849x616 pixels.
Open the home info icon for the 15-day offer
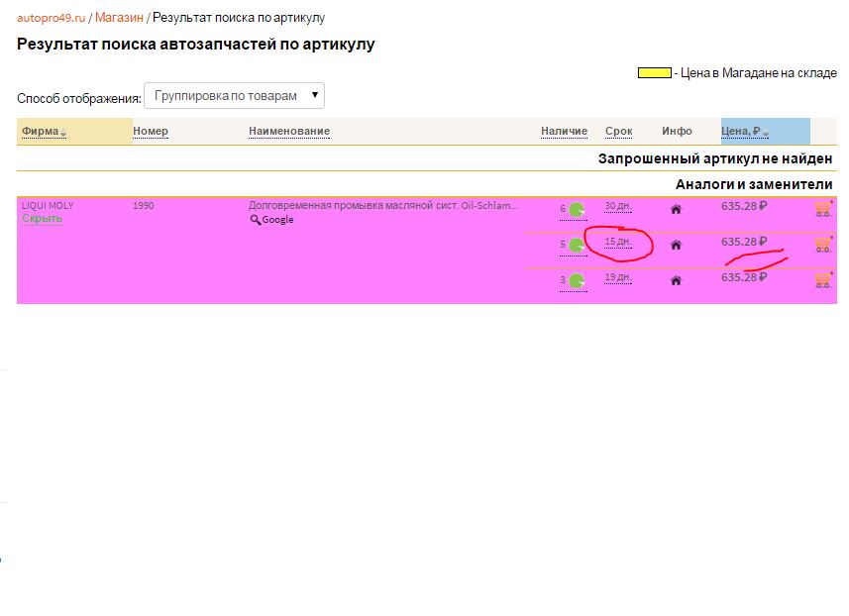(x=677, y=245)
